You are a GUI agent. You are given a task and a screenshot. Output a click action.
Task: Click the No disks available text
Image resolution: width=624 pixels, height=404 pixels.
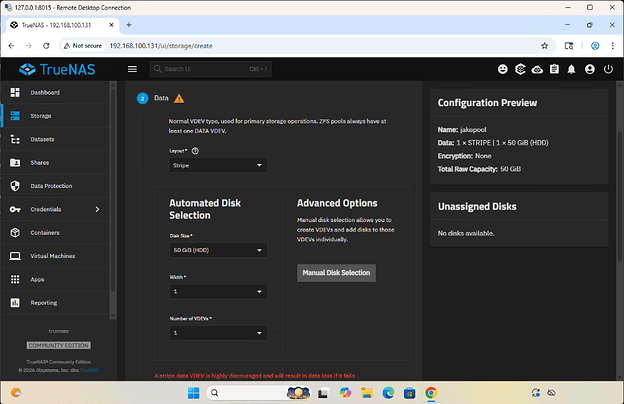[x=466, y=233]
